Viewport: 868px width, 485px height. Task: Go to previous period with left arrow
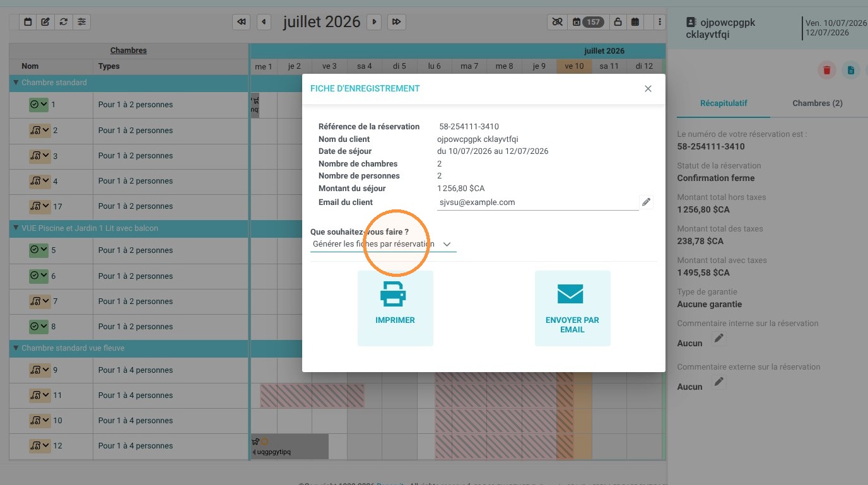point(264,22)
